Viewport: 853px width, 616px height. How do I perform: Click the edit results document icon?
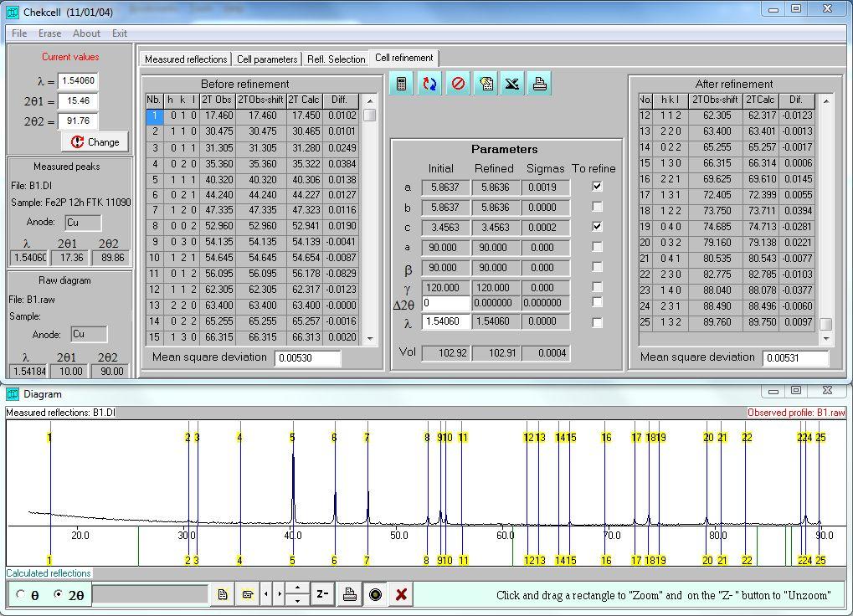coord(486,84)
